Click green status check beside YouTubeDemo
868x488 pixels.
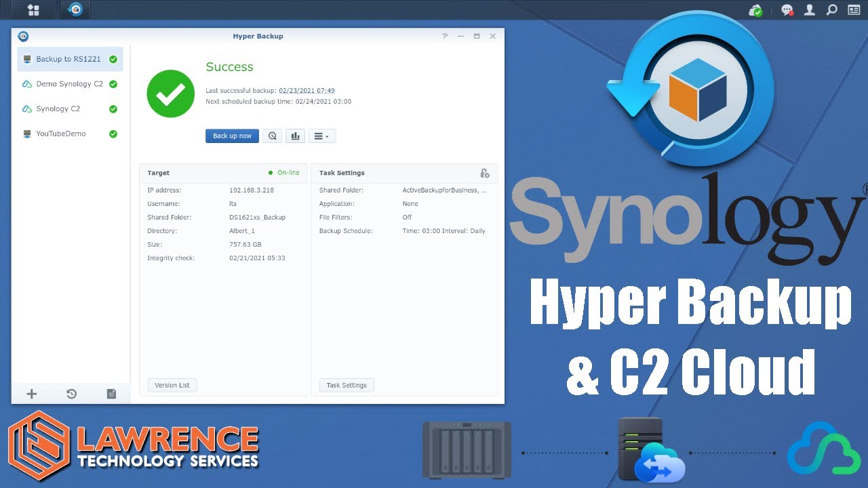point(113,134)
